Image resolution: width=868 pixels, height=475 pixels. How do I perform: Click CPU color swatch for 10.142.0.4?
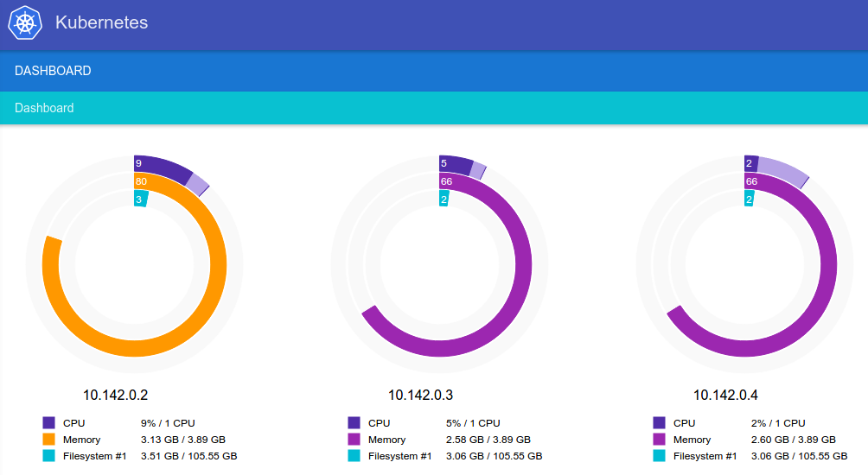(x=660, y=423)
